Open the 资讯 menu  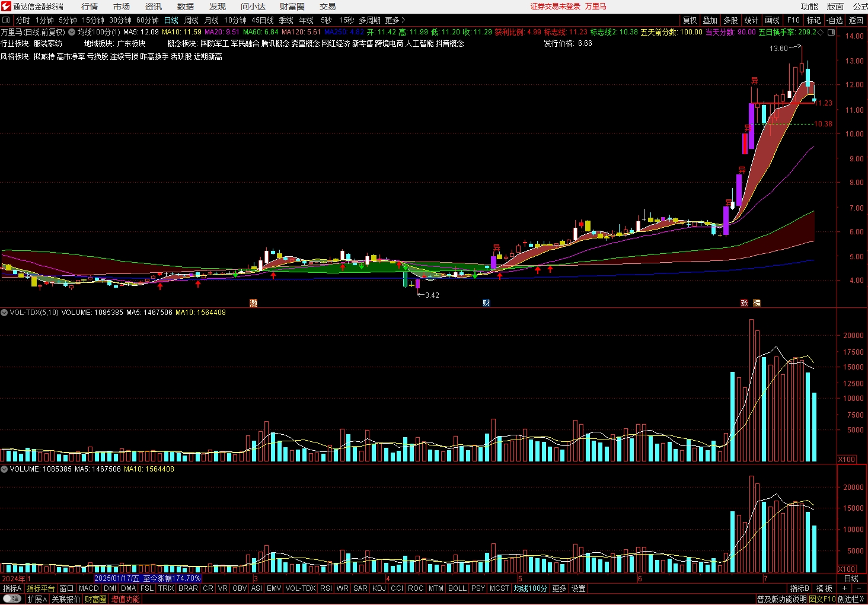(x=154, y=7)
